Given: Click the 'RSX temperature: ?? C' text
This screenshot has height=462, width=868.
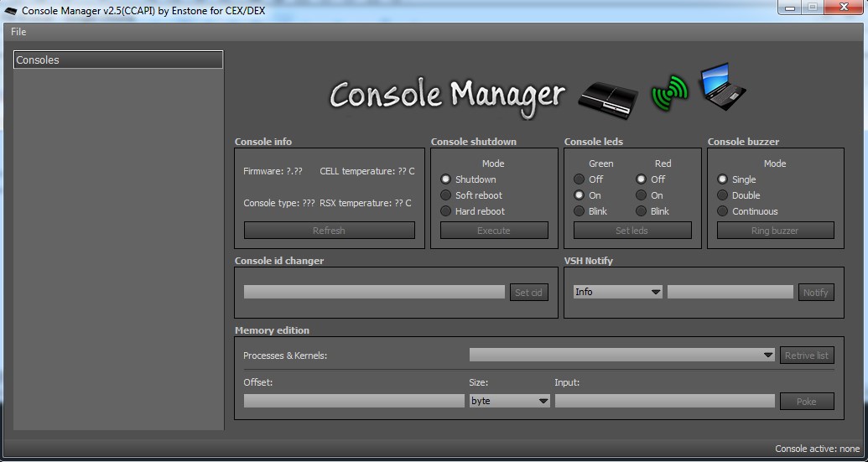Looking at the screenshot, I should tap(366, 203).
